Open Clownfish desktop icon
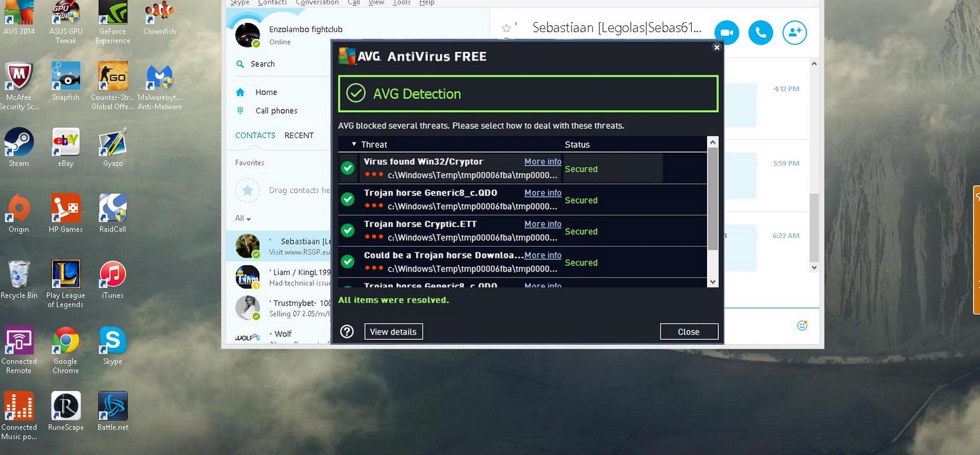Screen dimensions: 980x455 coord(160,18)
